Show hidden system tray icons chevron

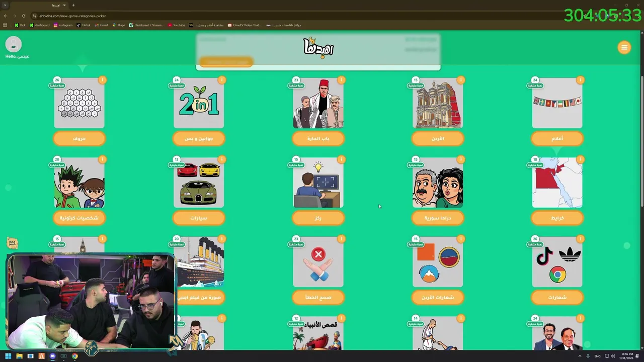pyautogui.click(x=580, y=356)
